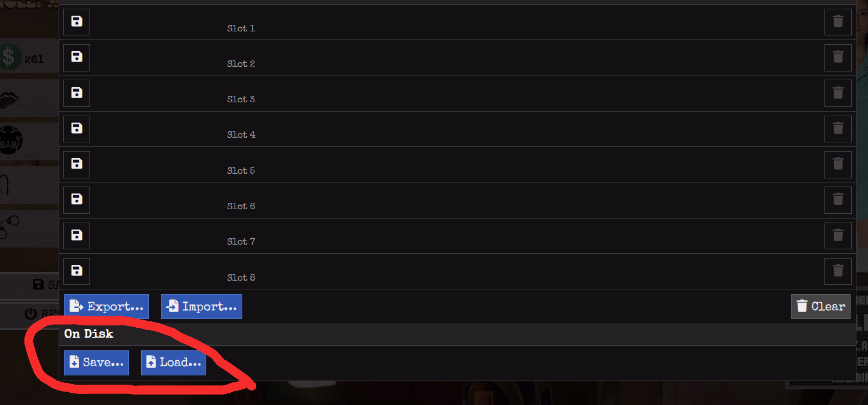Click the save icon for Slot 8
868x405 pixels.
(x=77, y=271)
